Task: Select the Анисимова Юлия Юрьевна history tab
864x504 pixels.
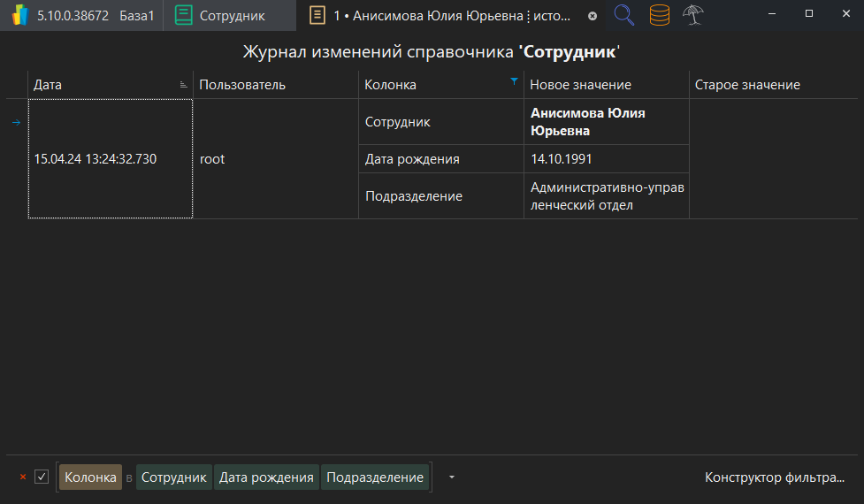Action: tap(451, 15)
